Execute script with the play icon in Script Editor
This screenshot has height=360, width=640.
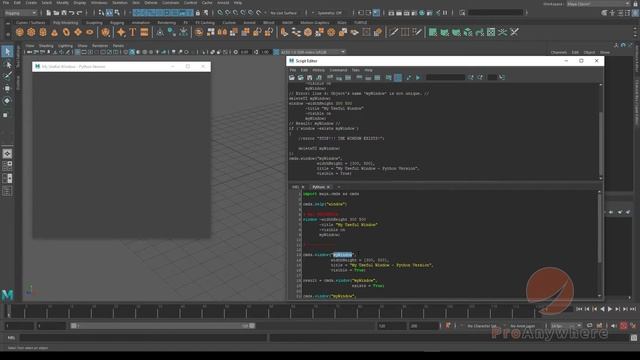click(x=418, y=77)
